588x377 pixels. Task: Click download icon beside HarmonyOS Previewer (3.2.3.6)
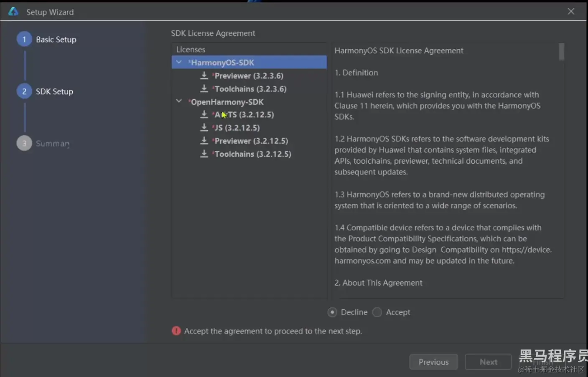pyautogui.click(x=204, y=76)
